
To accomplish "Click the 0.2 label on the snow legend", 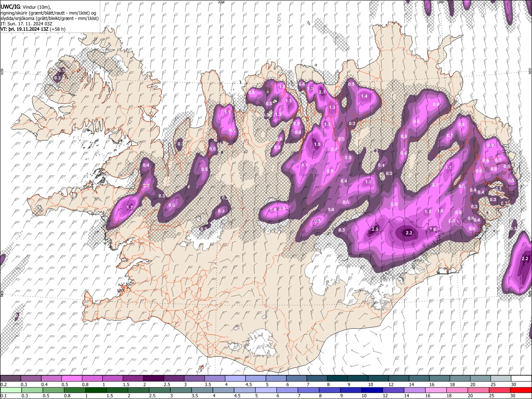I will tap(3, 384).
